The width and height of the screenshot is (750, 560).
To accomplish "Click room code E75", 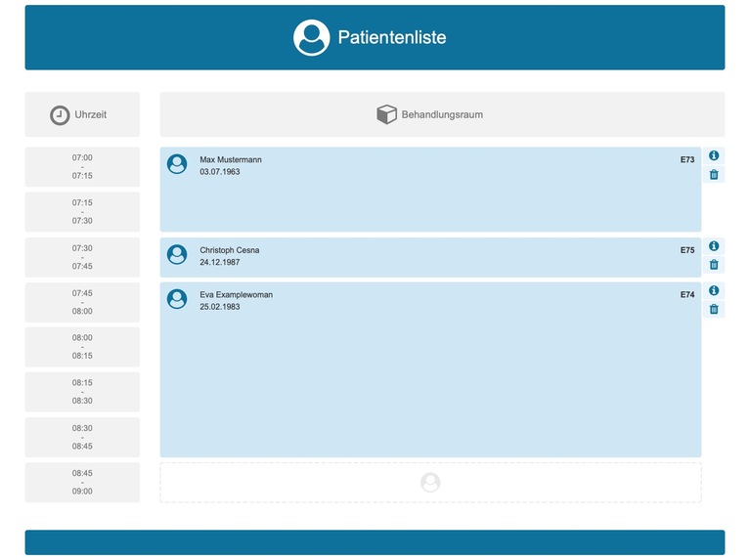I will click(x=687, y=250).
